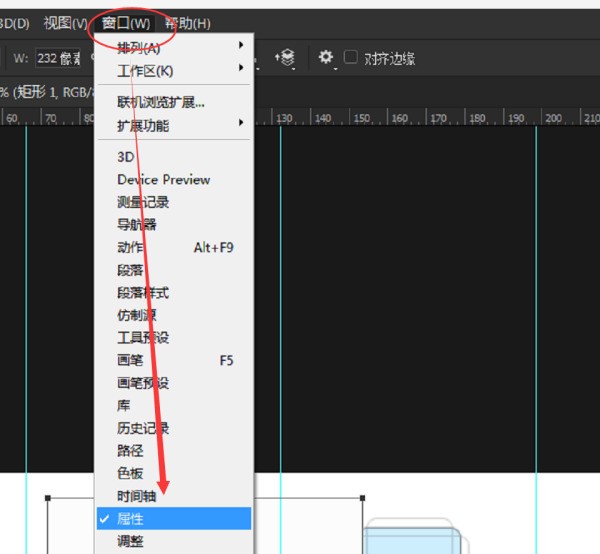Click the gear settings icon in options bar
The height and width of the screenshot is (554, 600).
point(326,58)
